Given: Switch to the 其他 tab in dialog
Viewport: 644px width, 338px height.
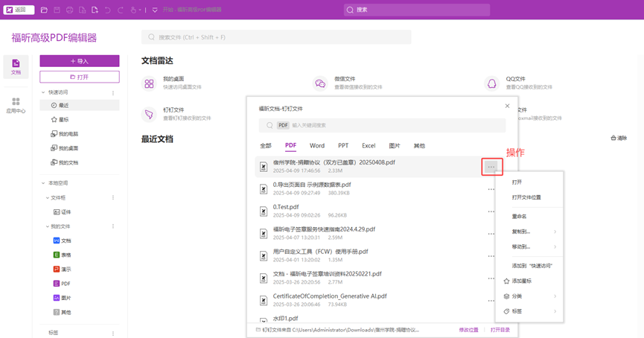Looking at the screenshot, I should tap(419, 146).
